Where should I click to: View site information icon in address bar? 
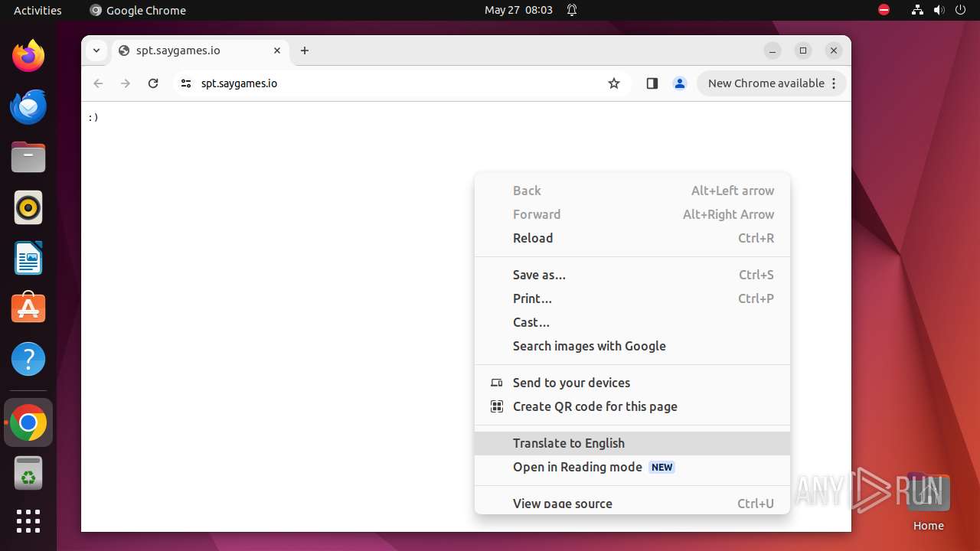186,83
